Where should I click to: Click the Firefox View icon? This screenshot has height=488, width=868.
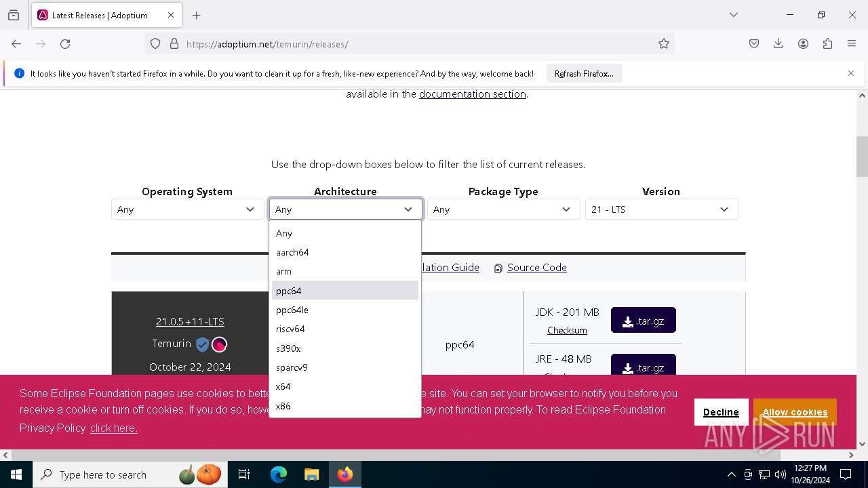click(x=14, y=15)
